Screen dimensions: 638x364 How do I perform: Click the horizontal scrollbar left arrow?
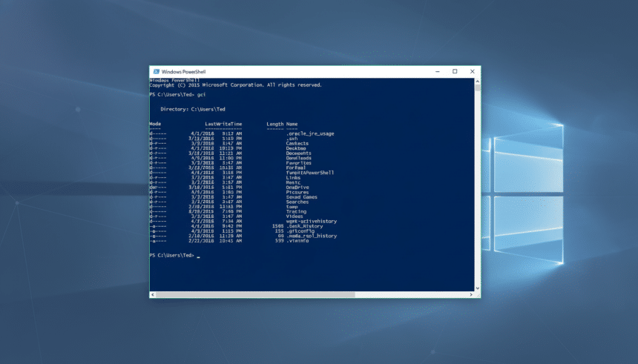point(152,295)
